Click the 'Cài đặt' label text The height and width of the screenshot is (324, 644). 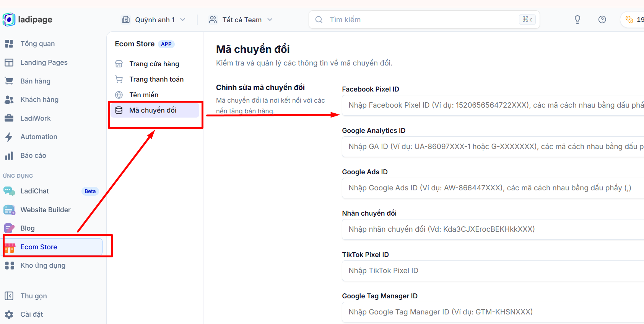[x=32, y=314]
